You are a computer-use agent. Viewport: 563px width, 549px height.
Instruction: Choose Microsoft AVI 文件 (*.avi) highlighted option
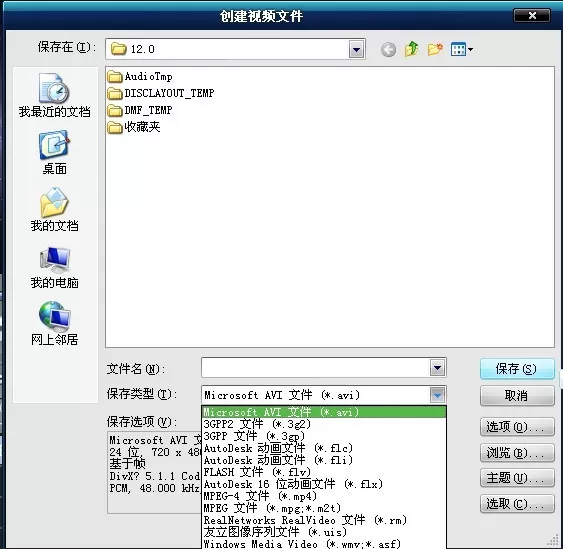[x=324, y=412]
